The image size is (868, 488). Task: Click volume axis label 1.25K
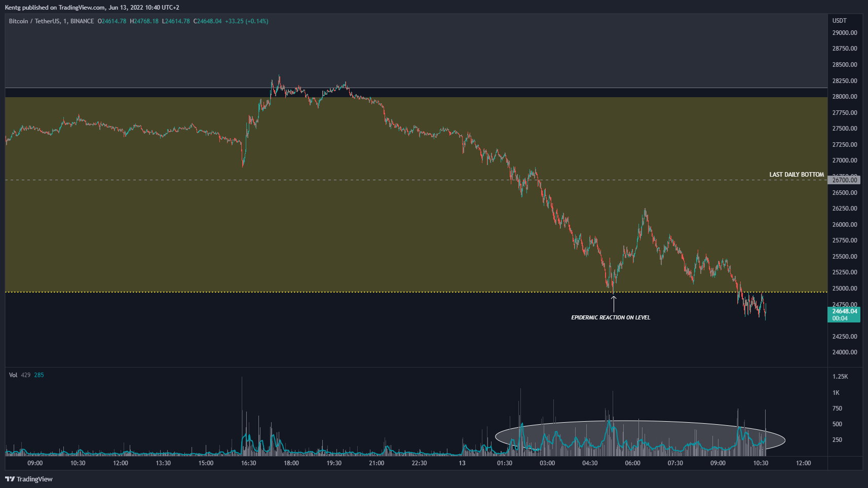[x=840, y=377]
